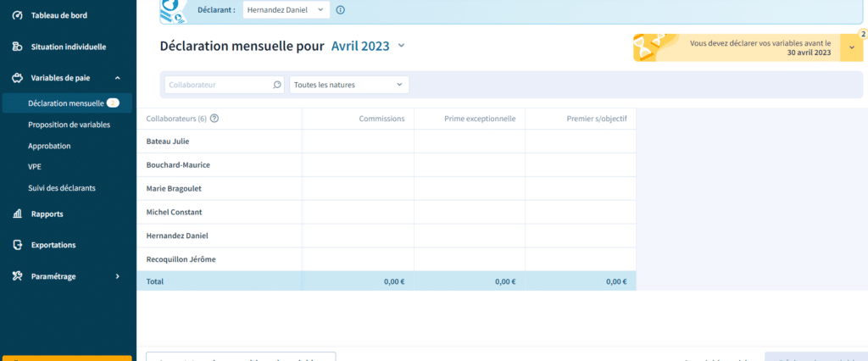Open the Approbation submenu item

click(x=49, y=146)
